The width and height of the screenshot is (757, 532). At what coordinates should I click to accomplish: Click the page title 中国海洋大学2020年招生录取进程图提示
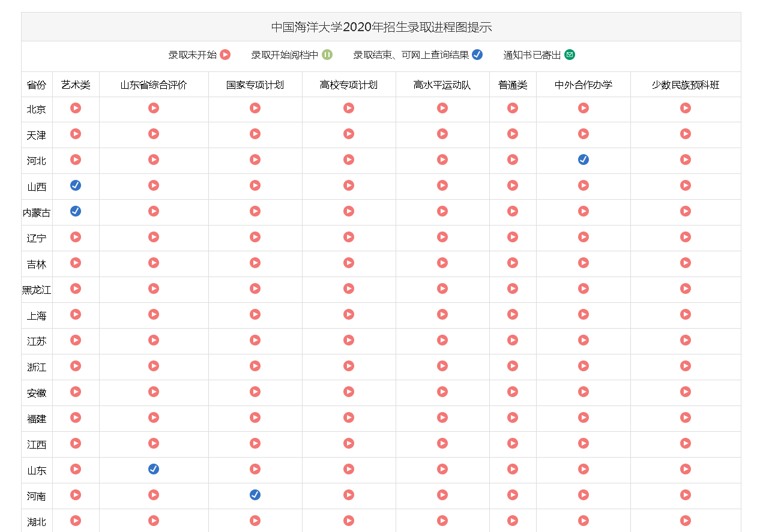[x=381, y=27]
